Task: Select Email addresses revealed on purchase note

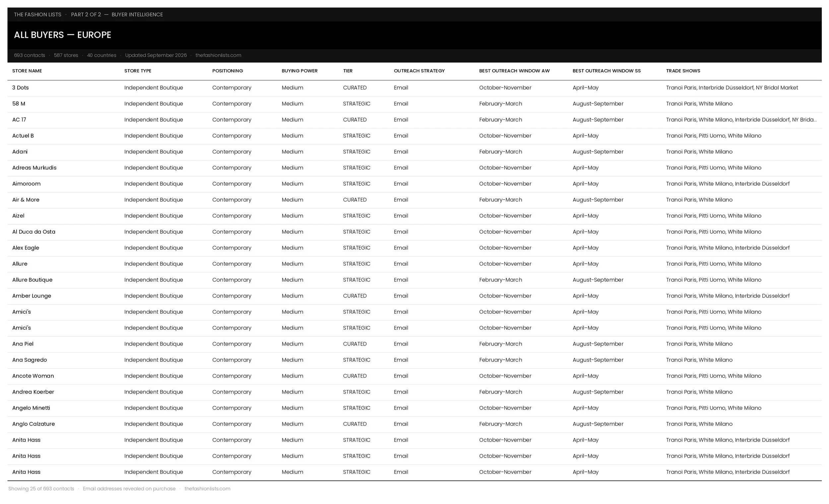Action: click(129, 488)
